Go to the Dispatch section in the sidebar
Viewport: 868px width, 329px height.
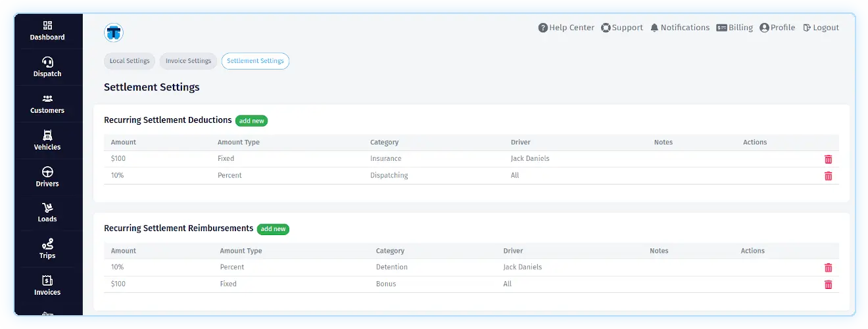point(47,68)
